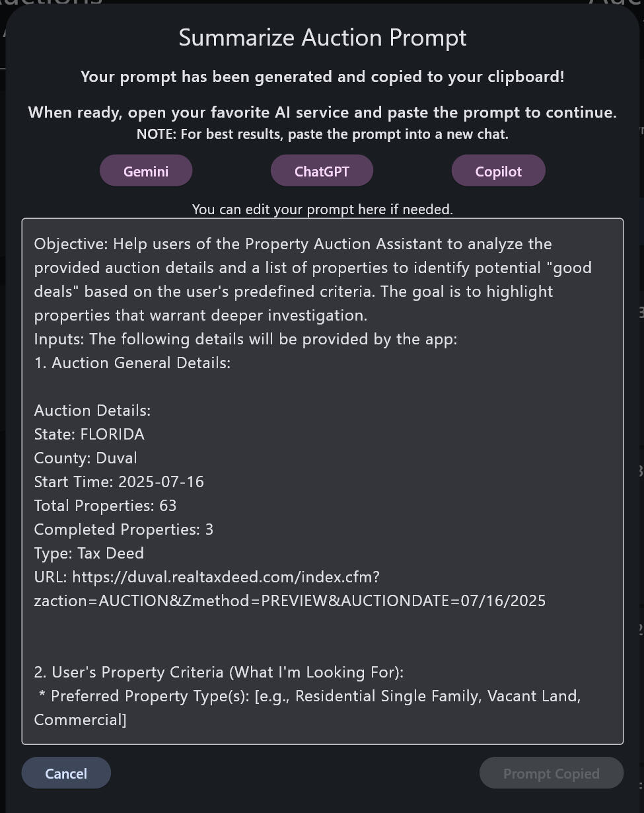The width and height of the screenshot is (644, 813).
Task: Click the ChatGPT button
Action: point(322,171)
